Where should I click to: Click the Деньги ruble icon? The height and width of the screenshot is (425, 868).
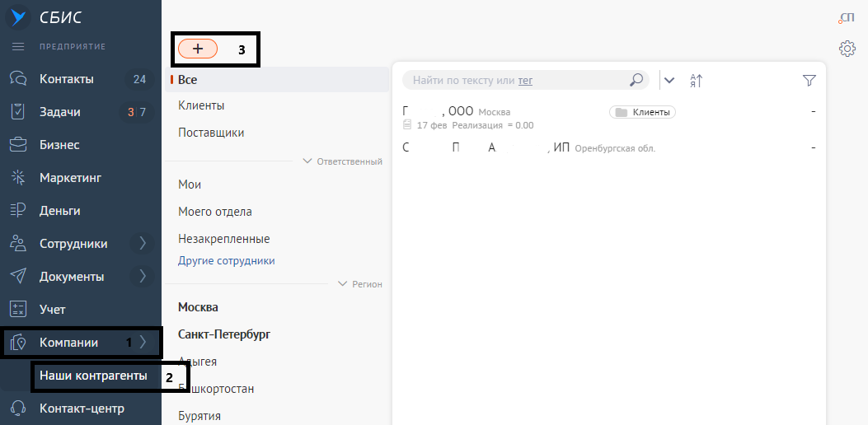tap(18, 211)
